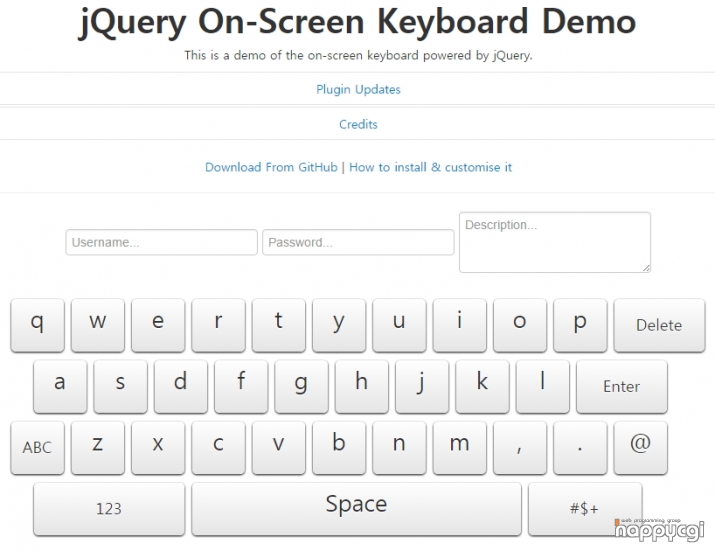The height and width of the screenshot is (551, 715).
Task: Expand the Credits section
Action: (x=358, y=125)
